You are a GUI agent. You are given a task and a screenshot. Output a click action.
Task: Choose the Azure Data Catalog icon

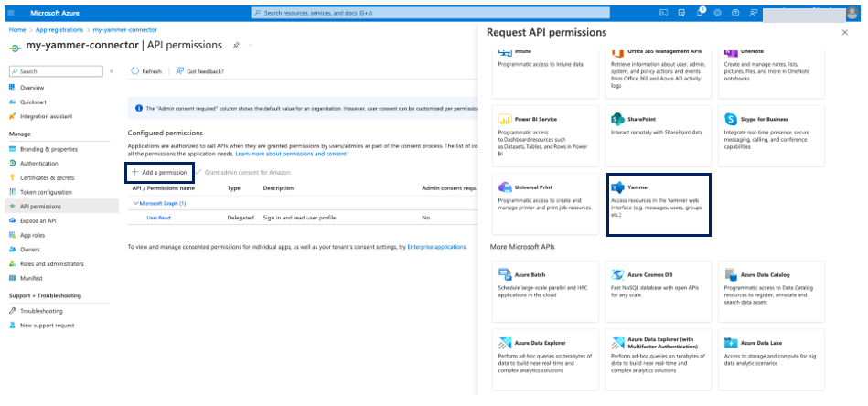pos(731,274)
